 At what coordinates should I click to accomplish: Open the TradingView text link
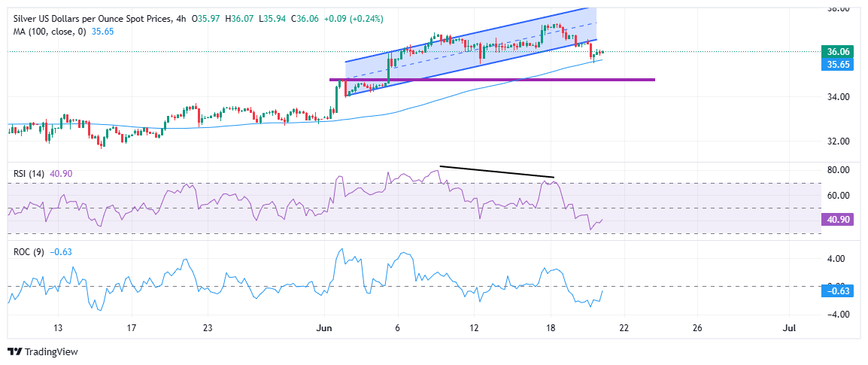tap(51, 352)
